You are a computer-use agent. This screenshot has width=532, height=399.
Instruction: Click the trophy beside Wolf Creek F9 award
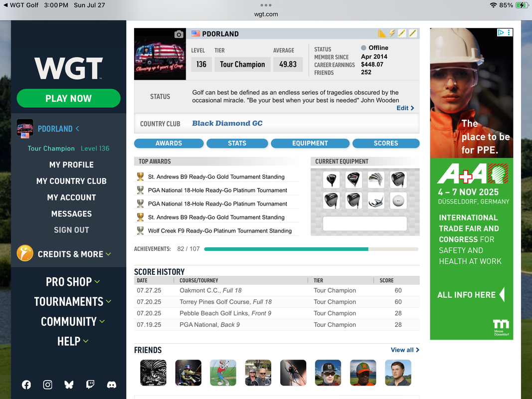[140, 231]
